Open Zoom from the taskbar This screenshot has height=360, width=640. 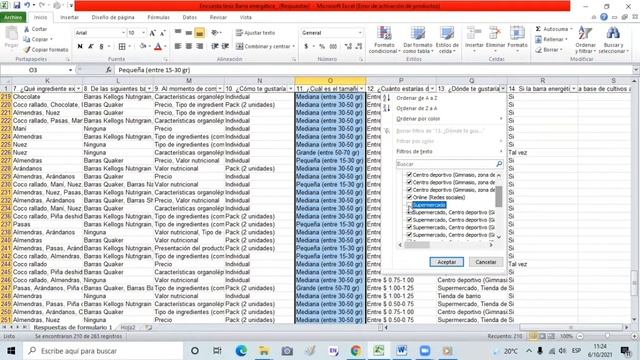point(424,351)
